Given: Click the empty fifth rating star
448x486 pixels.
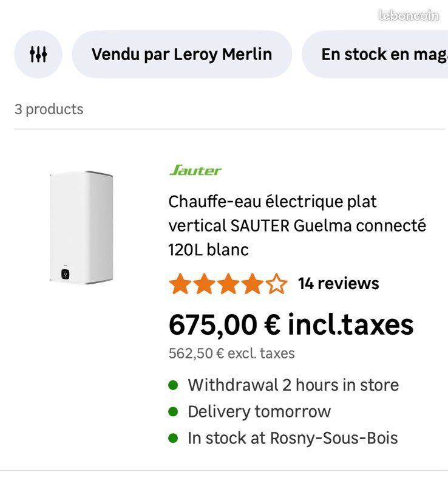Looking at the screenshot, I should pyautogui.click(x=275, y=282).
